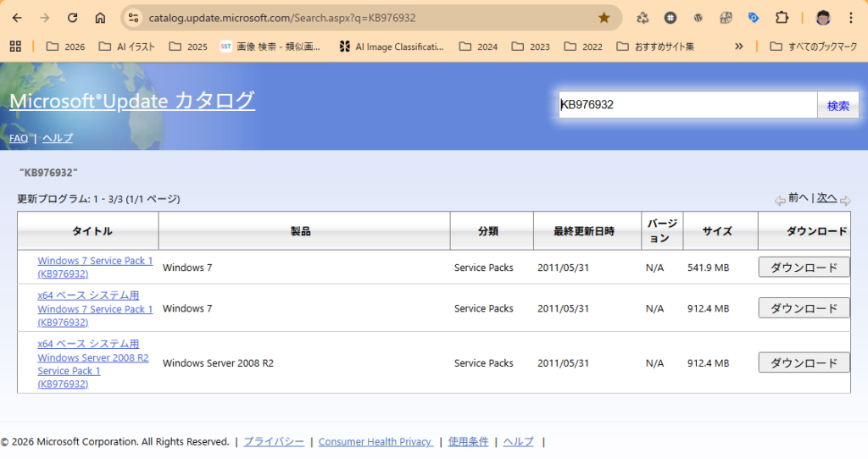Reload the current page

pos(73,18)
